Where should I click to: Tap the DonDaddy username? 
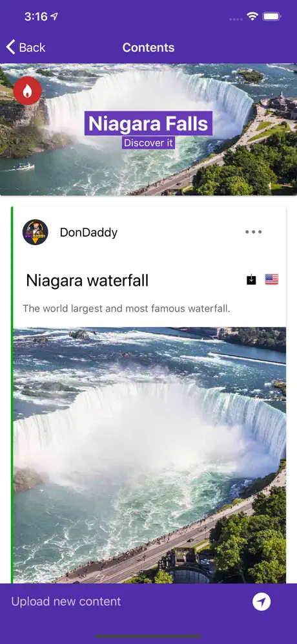(88, 233)
